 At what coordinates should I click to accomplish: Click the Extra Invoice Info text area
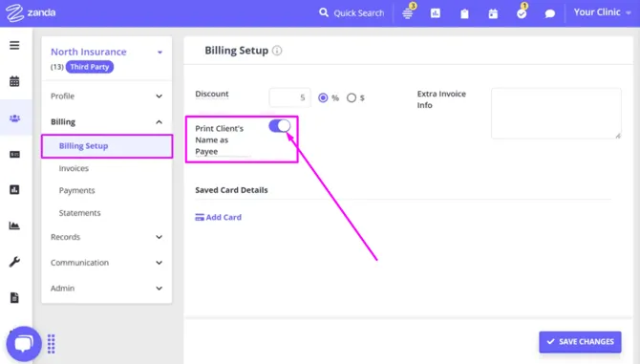click(556, 114)
